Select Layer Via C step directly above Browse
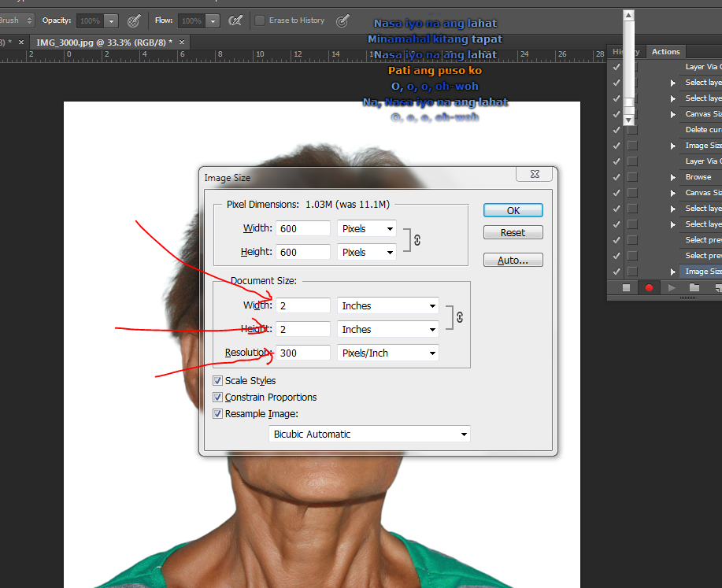 coord(702,161)
